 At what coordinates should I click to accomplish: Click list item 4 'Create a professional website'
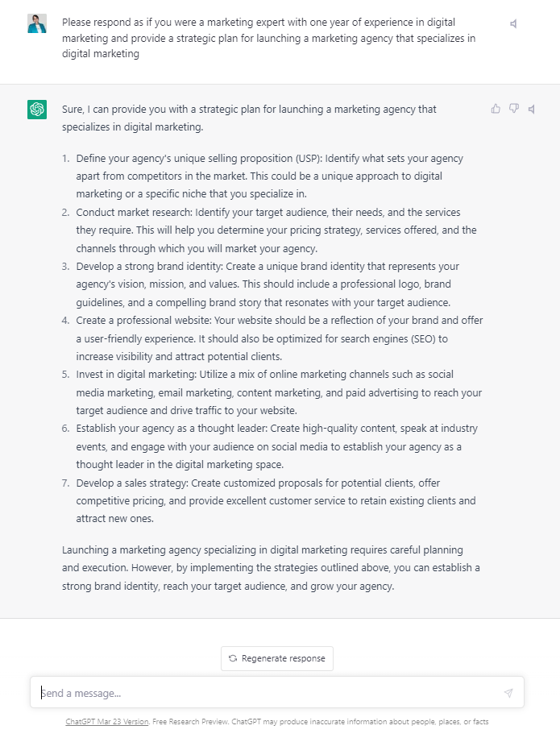tap(278, 338)
